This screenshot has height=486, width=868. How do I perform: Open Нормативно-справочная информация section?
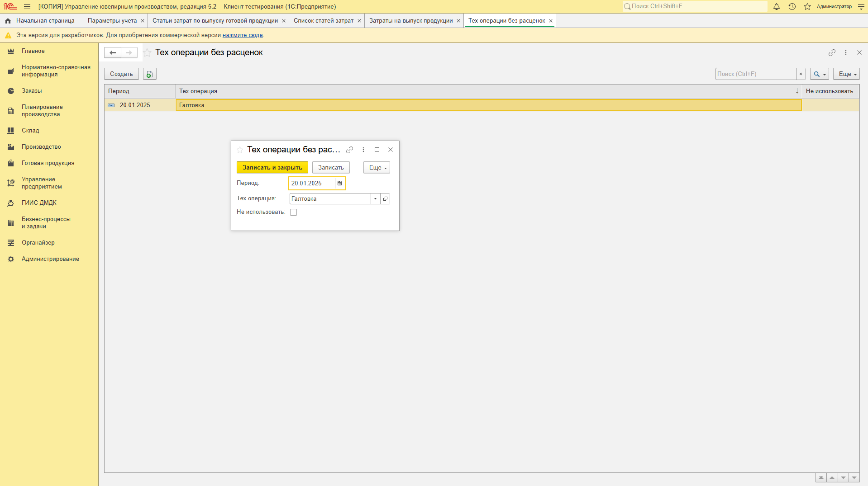[49, 71]
